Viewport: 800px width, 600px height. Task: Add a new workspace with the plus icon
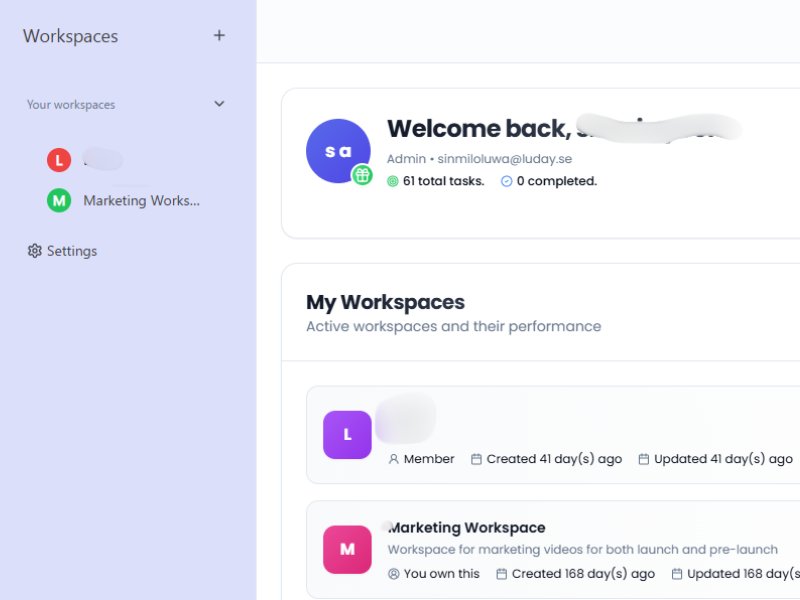coord(219,35)
